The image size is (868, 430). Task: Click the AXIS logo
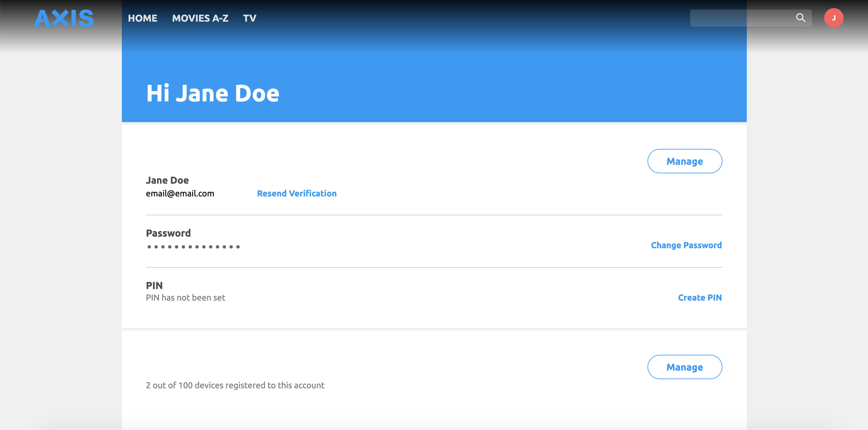point(64,18)
